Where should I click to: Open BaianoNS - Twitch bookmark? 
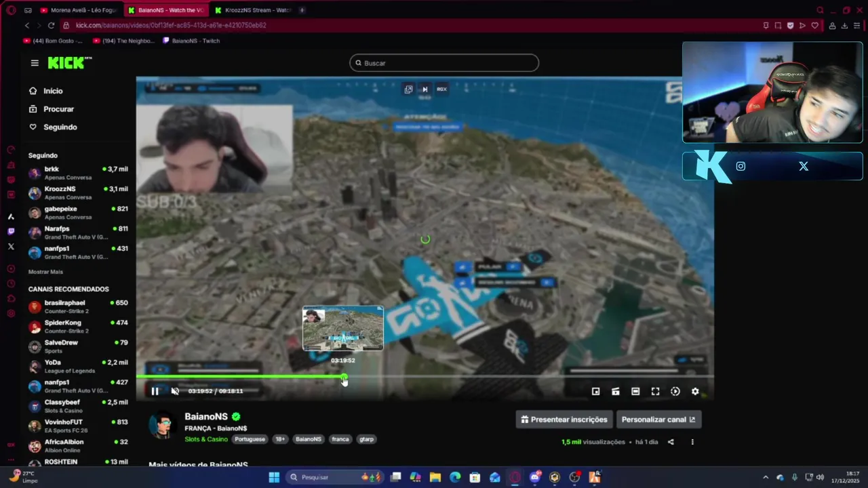click(191, 41)
